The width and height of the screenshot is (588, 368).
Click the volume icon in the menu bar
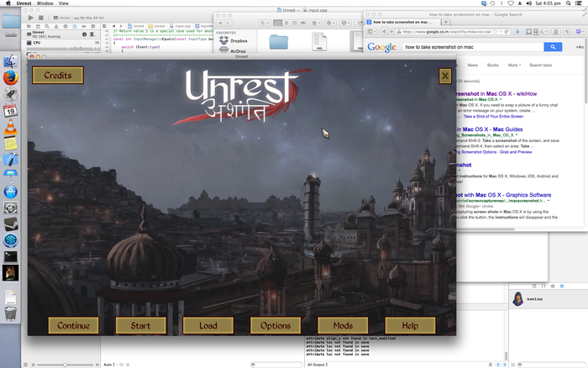[528, 3]
